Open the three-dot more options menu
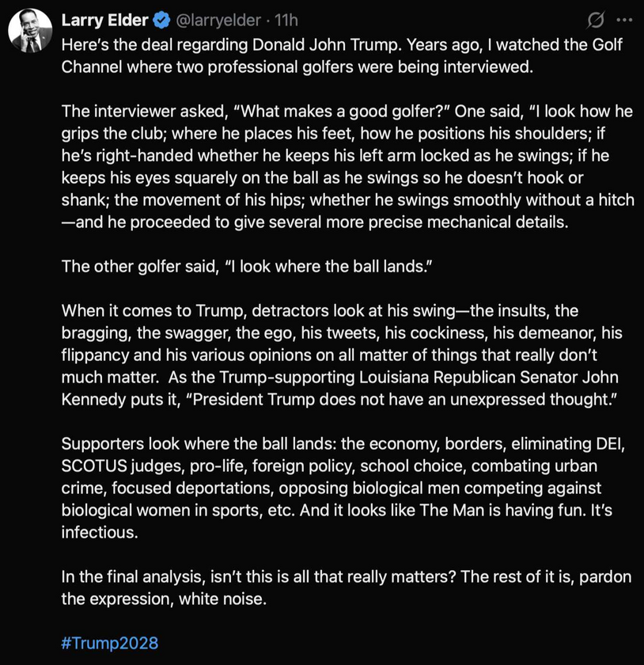This screenshot has width=644, height=665. click(625, 19)
